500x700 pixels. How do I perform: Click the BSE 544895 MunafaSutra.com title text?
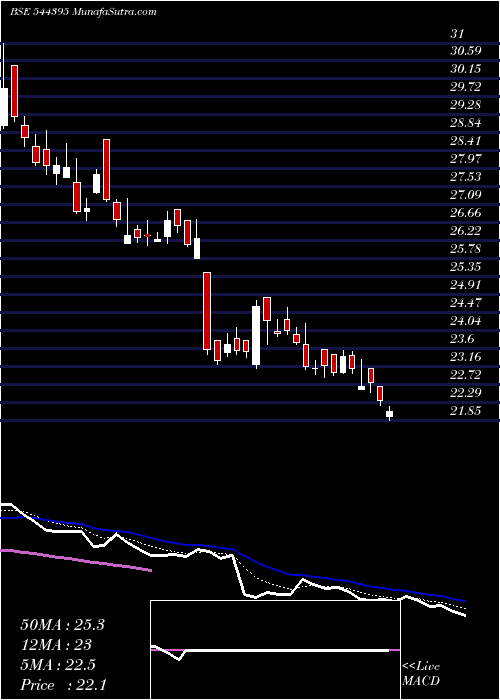(83, 12)
